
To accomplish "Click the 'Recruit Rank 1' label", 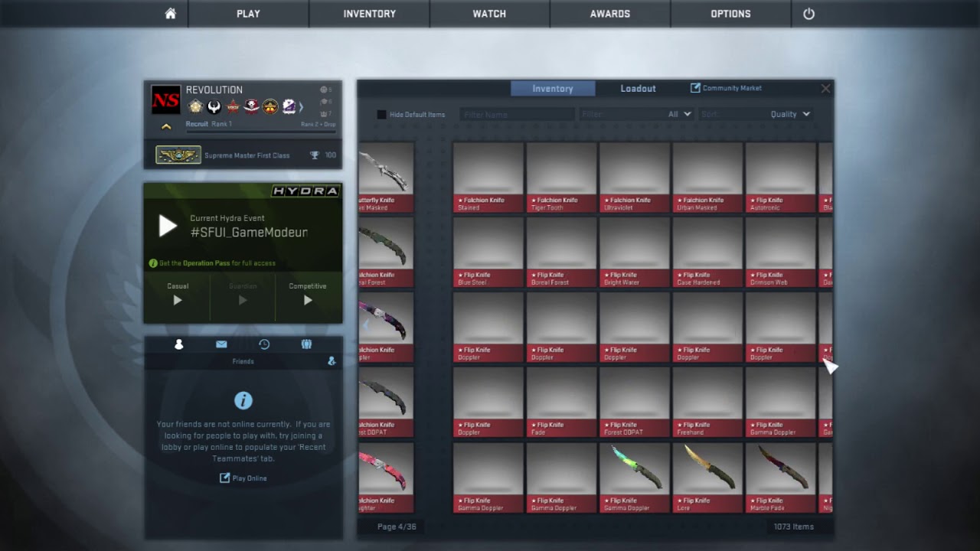I will [x=208, y=124].
